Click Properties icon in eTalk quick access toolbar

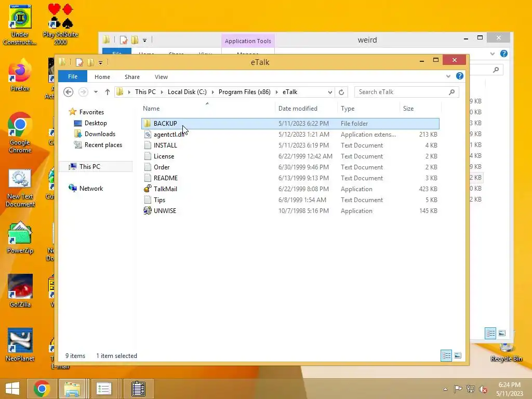coord(79,62)
